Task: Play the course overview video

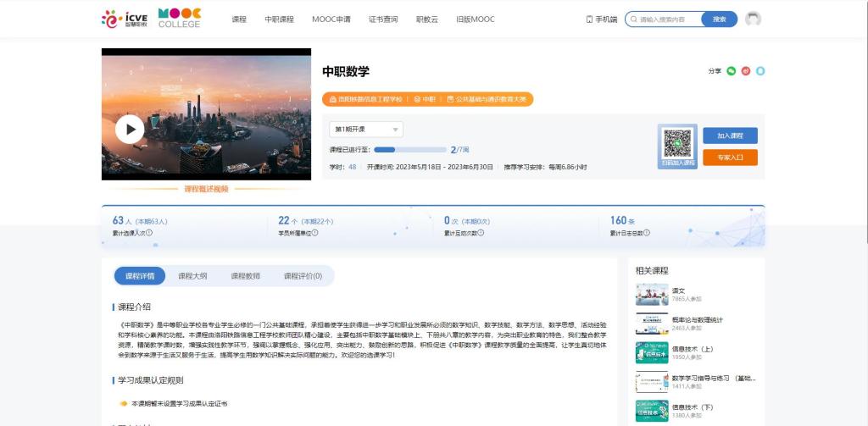Action: (130, 130)
